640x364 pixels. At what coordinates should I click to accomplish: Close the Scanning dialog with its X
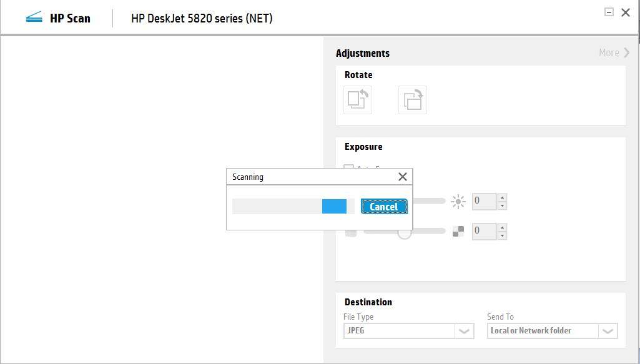point(403,177)
